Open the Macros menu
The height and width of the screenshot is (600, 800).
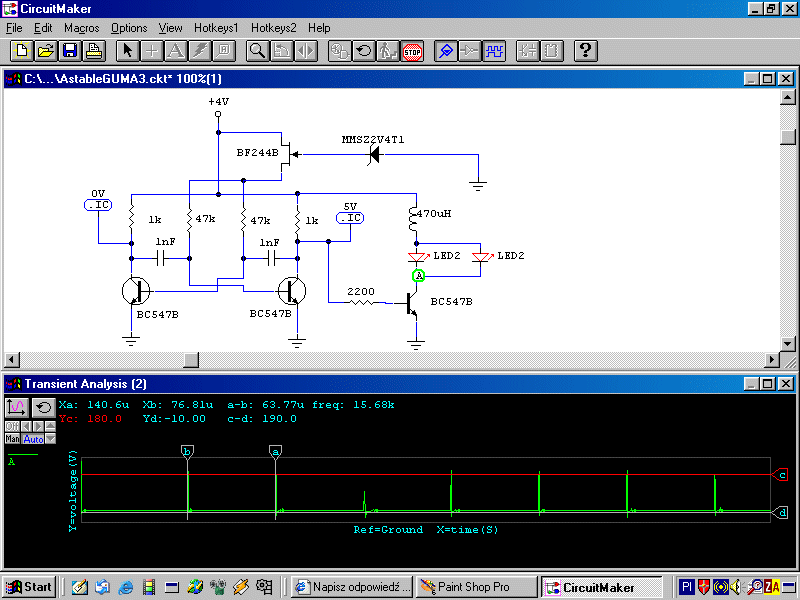[x=82, y=28]
